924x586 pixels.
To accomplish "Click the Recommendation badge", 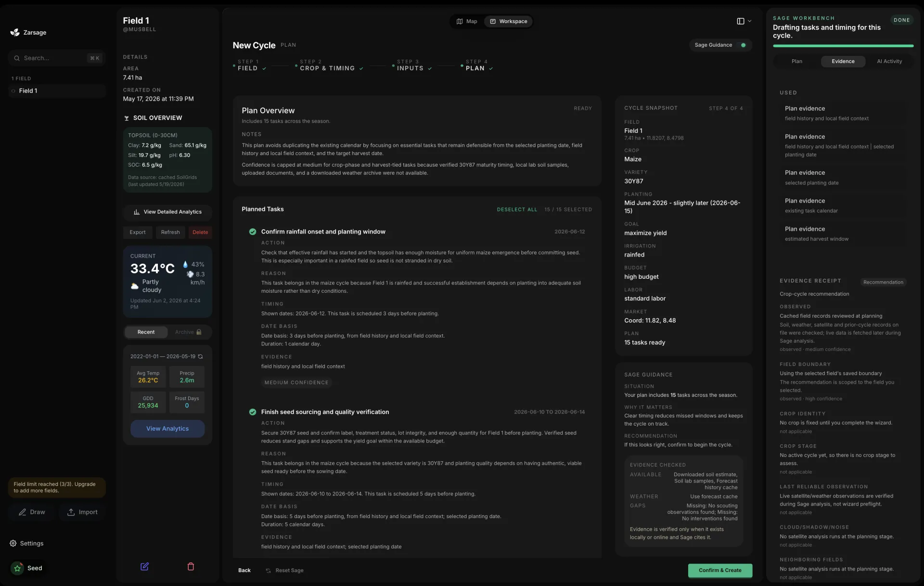I will pos(883,282).
